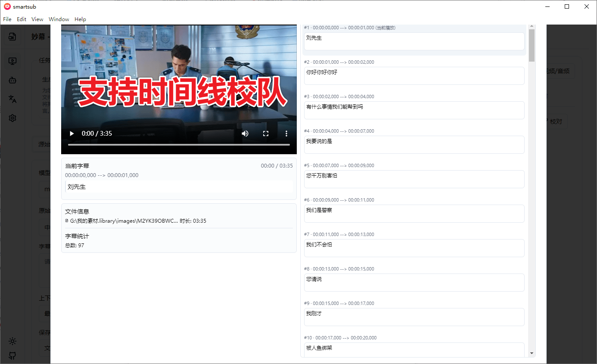Click the GitHub icon at bottom of sidebar
Viewport: 597px width, 364px height.
pyautogui.click(x=12, y=356)
